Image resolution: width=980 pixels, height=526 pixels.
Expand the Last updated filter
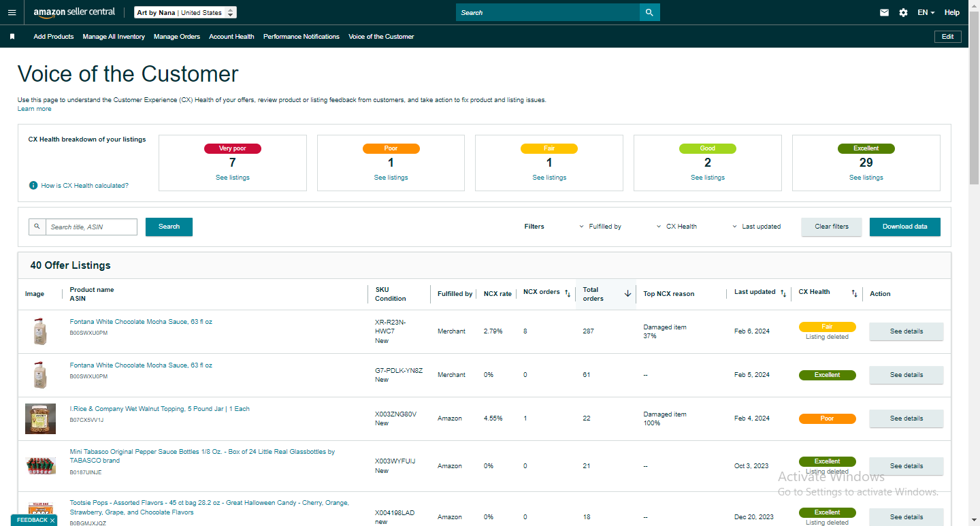(x=757, y=227)
